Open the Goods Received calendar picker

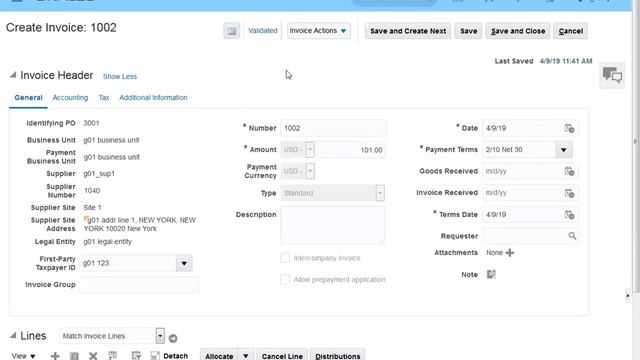tap(569, 171)
